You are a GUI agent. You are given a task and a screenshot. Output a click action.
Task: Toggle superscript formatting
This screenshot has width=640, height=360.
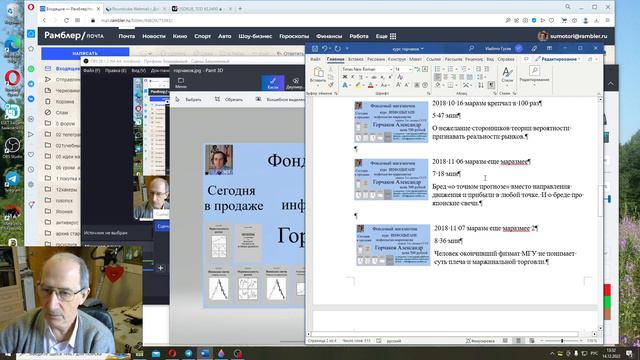(390, 77)
